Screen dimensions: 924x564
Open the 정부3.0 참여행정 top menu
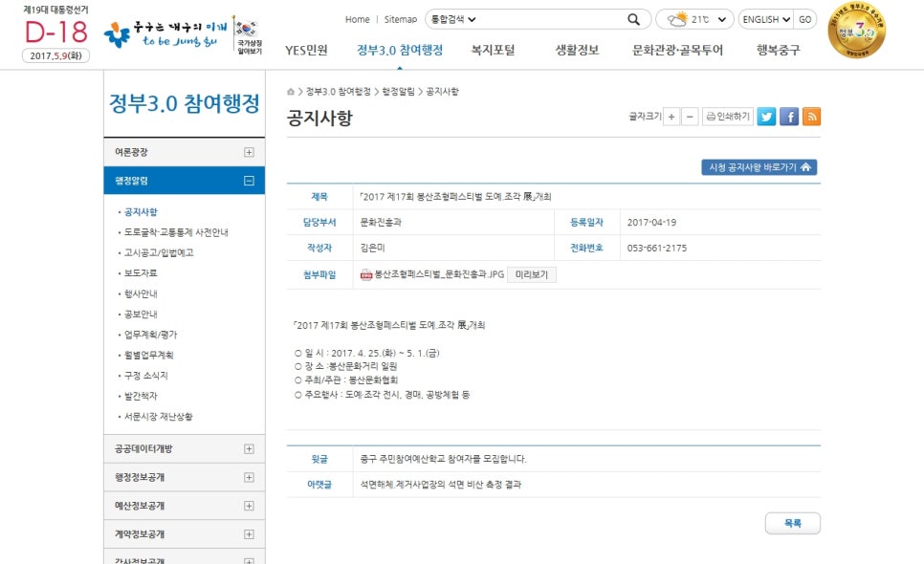(x=400, y=50)
